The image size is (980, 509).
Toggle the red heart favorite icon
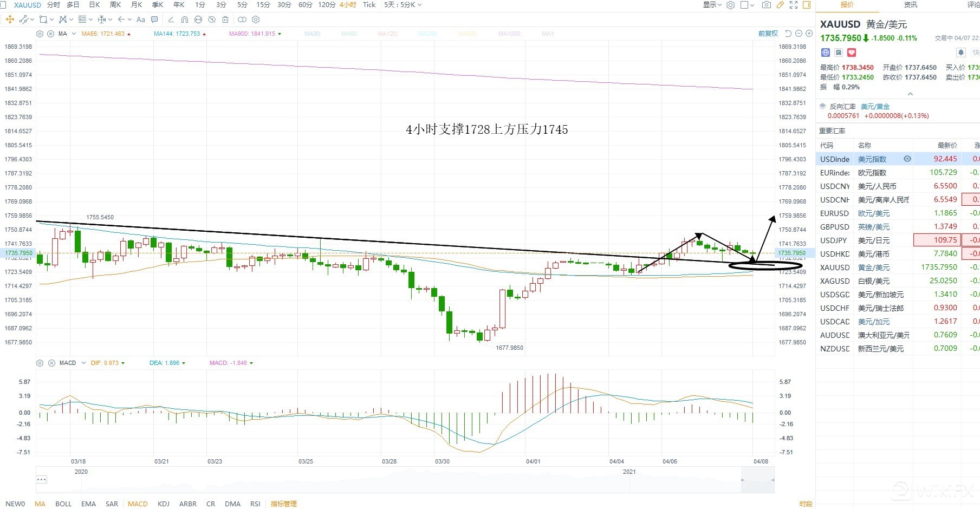click(852, 53)
